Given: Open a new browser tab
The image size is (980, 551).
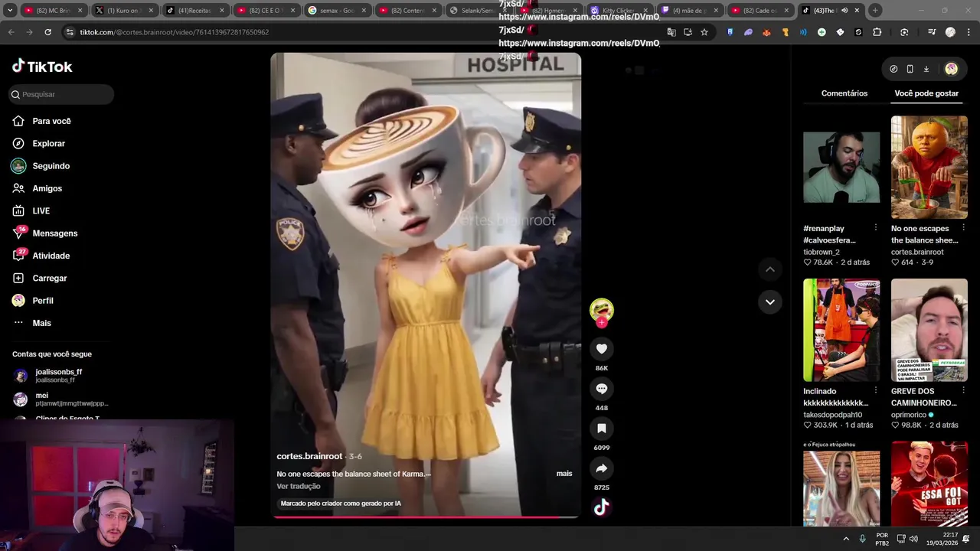Looking at the screenshot, I should tap(875, 11).
